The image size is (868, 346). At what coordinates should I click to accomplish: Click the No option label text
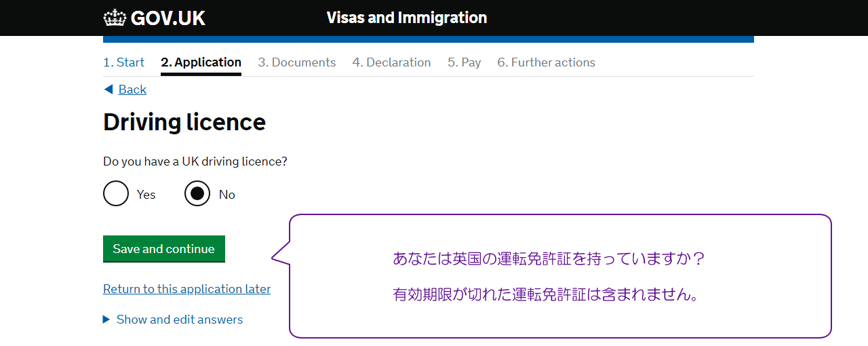coord(226,195)
